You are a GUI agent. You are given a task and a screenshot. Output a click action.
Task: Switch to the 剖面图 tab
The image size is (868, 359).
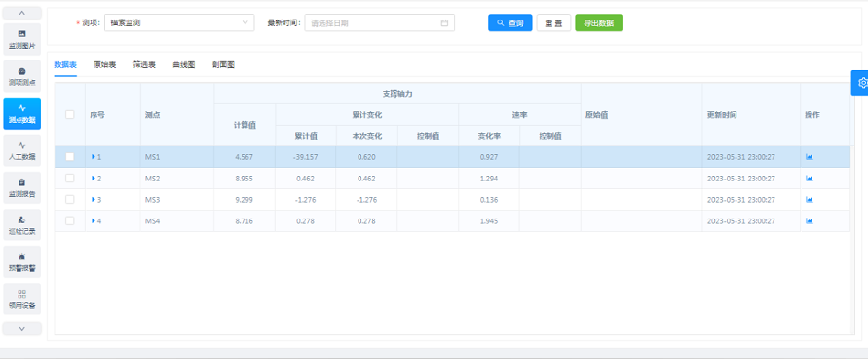224,64
